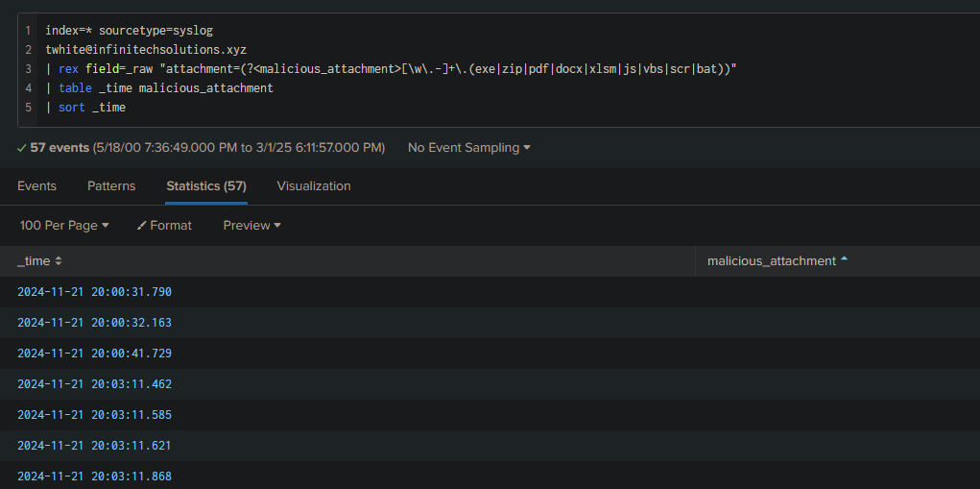Screen dimensions: 980x489
Task: Select the 2024-11-21 20:00:41.729 row value
Action: point(94,354)
